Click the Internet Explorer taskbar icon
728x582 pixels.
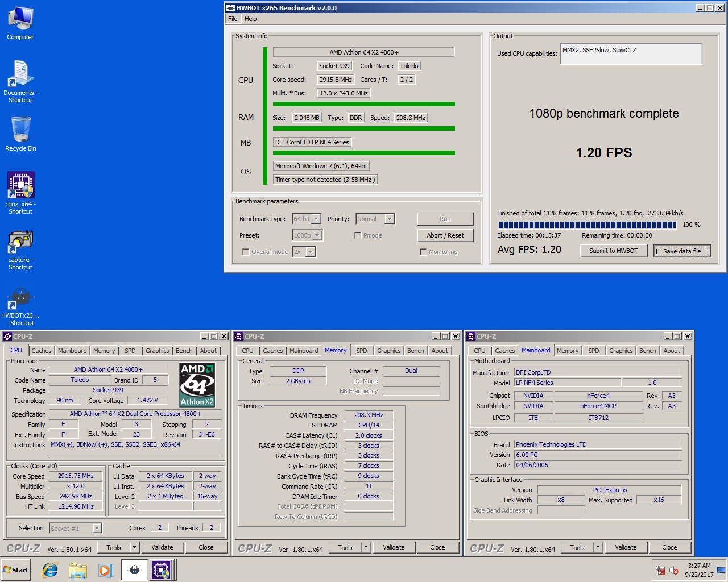click(50, 570)
